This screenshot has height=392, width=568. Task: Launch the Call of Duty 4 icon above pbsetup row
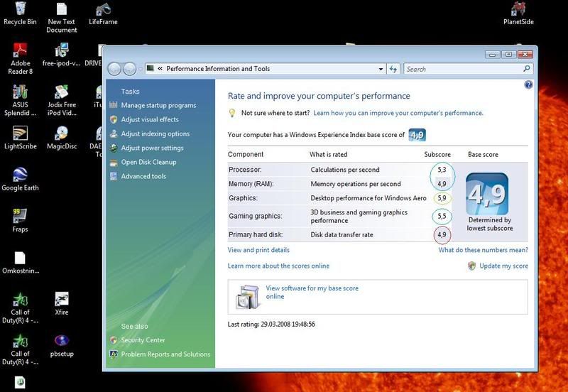(21, 308)
